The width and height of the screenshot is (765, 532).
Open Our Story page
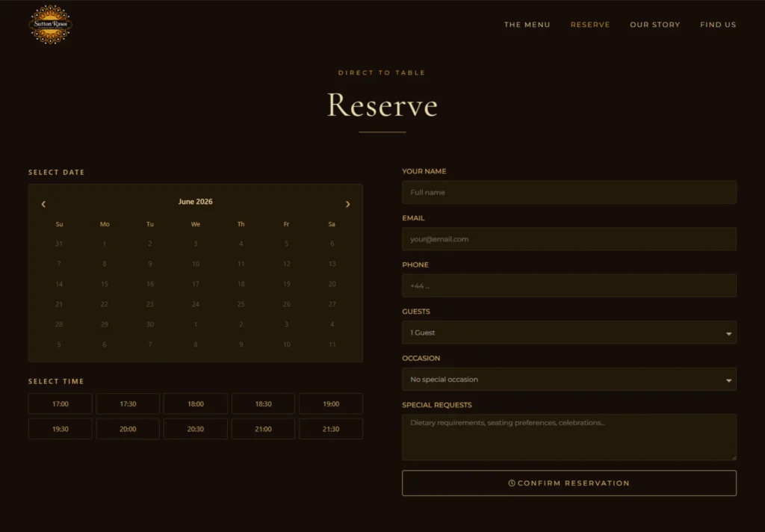click(654, 25)
